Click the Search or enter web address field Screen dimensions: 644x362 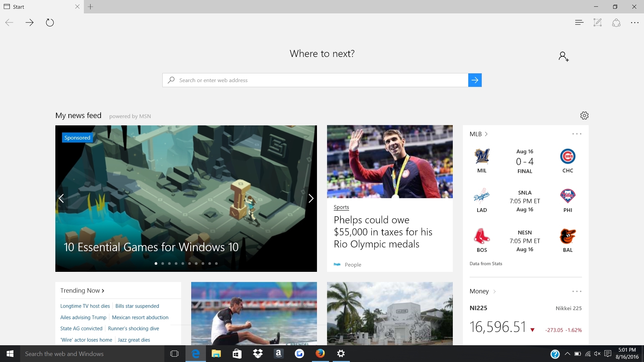coord(315,80)
